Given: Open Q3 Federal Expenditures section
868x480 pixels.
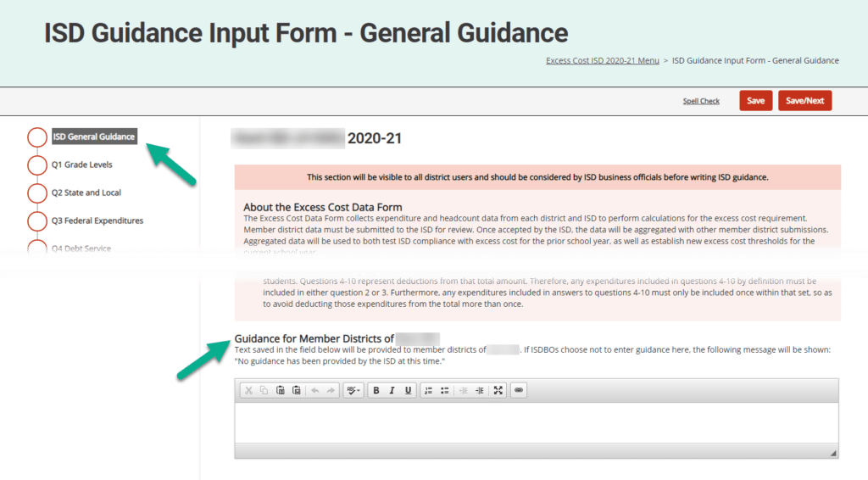Looking at the screenshot, I should click(97, 220).
